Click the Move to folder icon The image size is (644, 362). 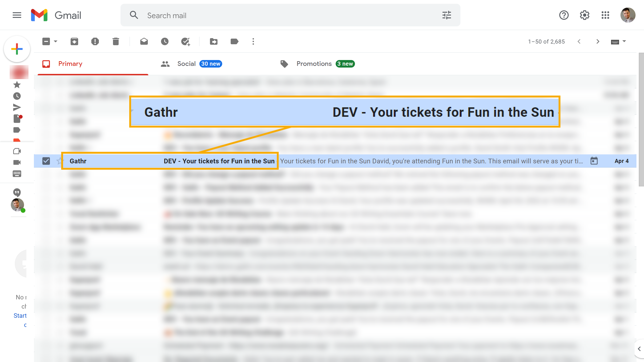(214, 41)
